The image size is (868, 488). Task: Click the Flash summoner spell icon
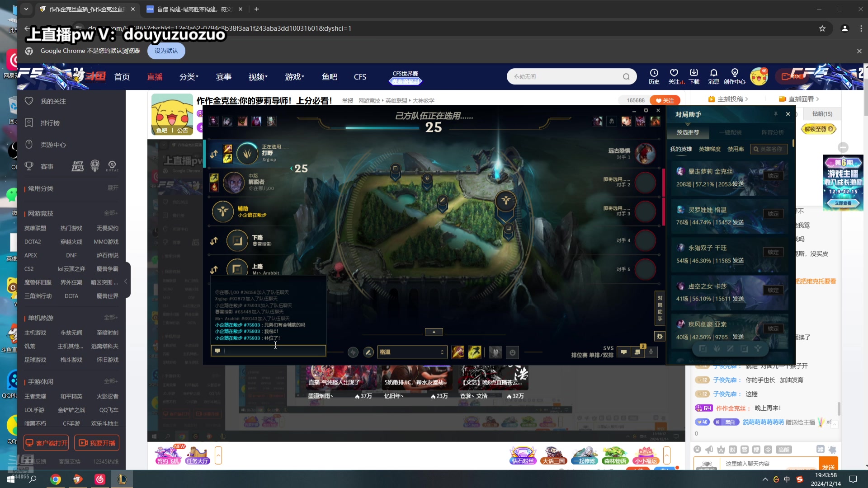click(x=474, y=352)
